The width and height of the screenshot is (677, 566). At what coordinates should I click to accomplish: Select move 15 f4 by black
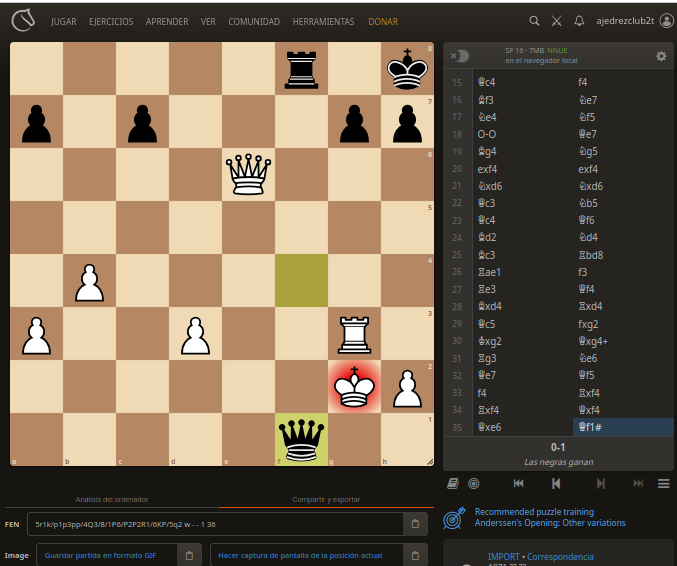623,82
